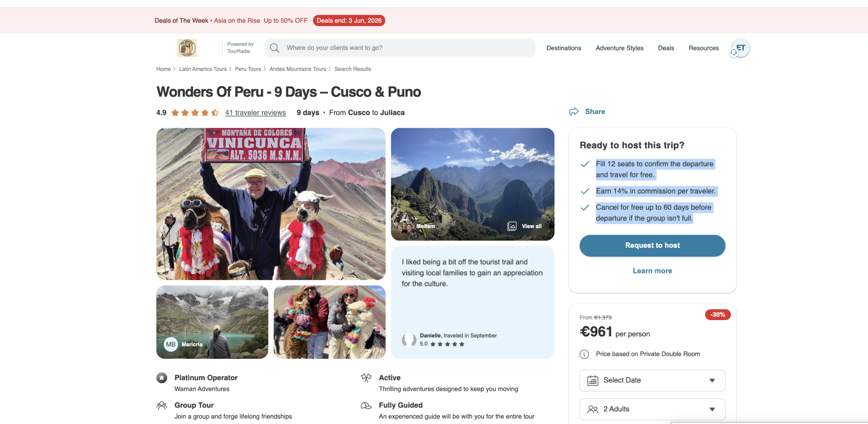Screen dimensions: 868x424
Task: Click the View all gallery icon
Action: (512, 226)
